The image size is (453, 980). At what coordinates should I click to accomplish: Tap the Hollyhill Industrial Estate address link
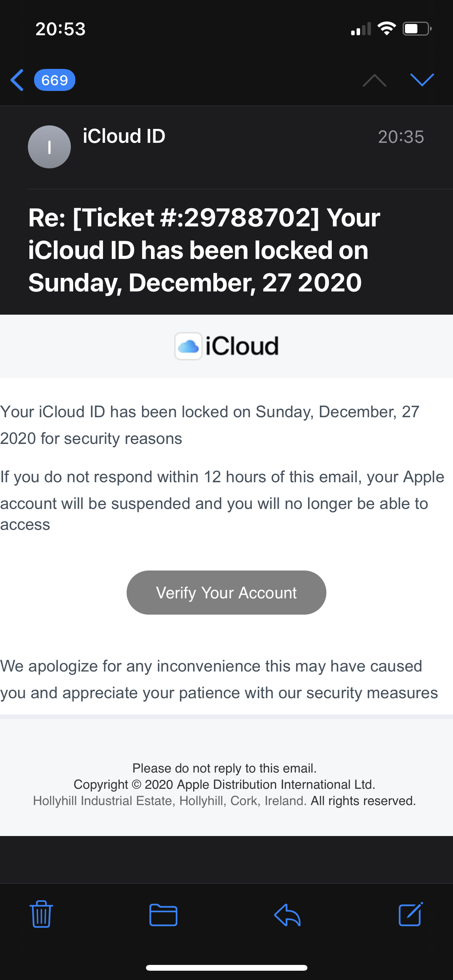(170, 800)
